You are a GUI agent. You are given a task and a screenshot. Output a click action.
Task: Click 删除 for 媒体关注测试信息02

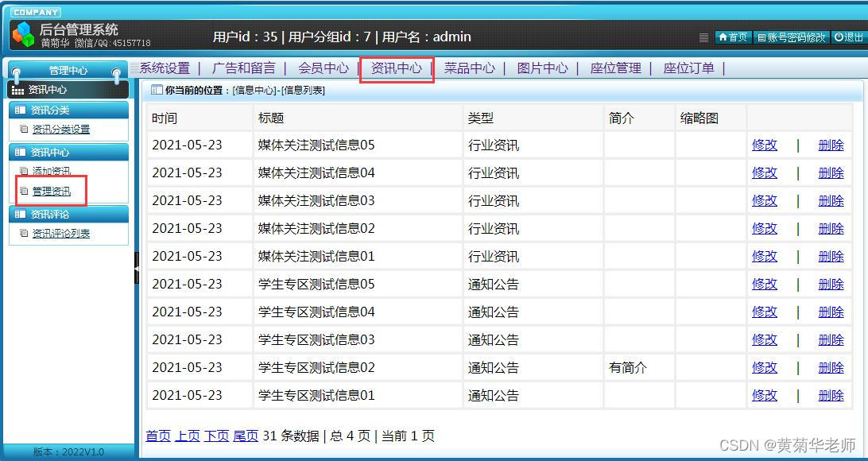831,228
